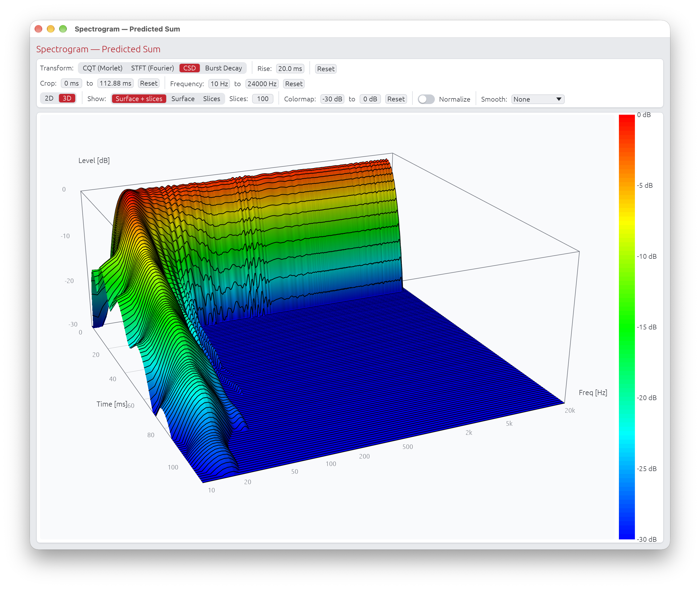
Task: Click the Colormap minimum -30 dB field
Action: (332, 99)
